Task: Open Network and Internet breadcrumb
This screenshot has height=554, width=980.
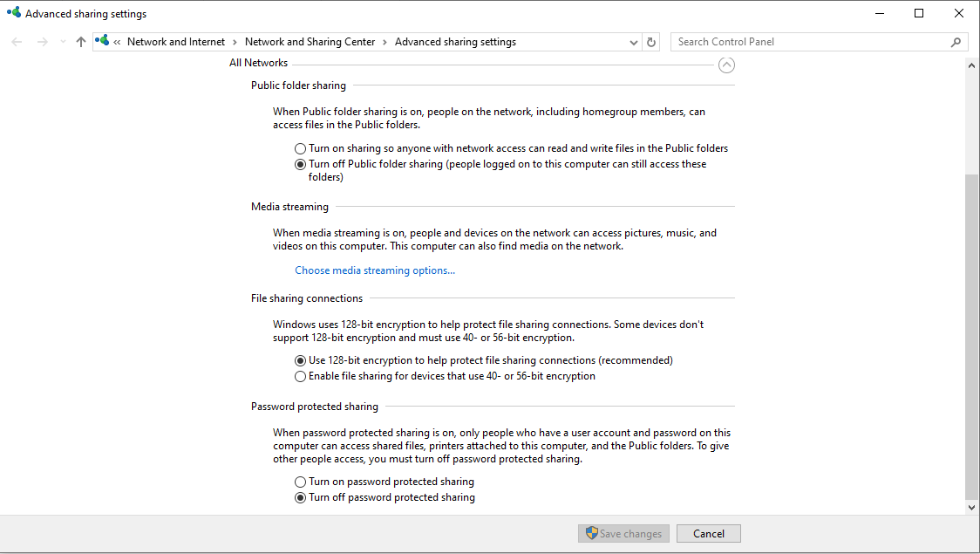Action: 175,42
